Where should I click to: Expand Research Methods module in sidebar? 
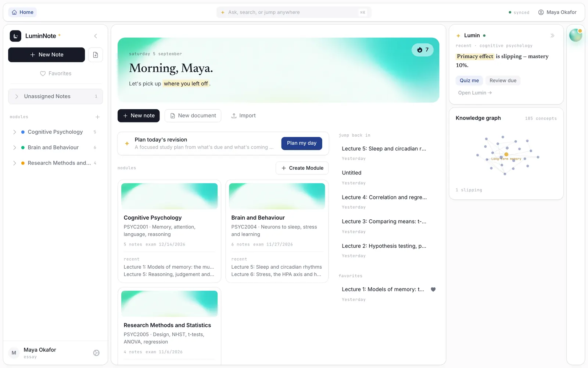(x=14, y=163)
